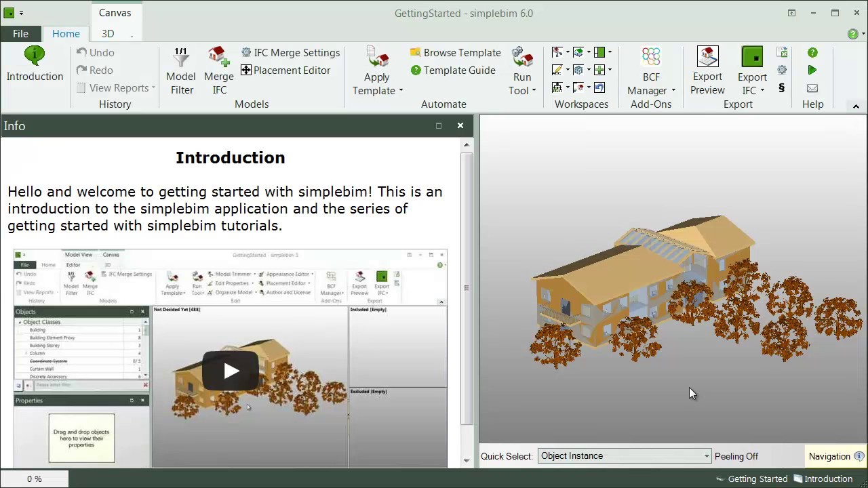Collapse the ribbon with the chevron
Screen dimensions: 868x488
856,106
